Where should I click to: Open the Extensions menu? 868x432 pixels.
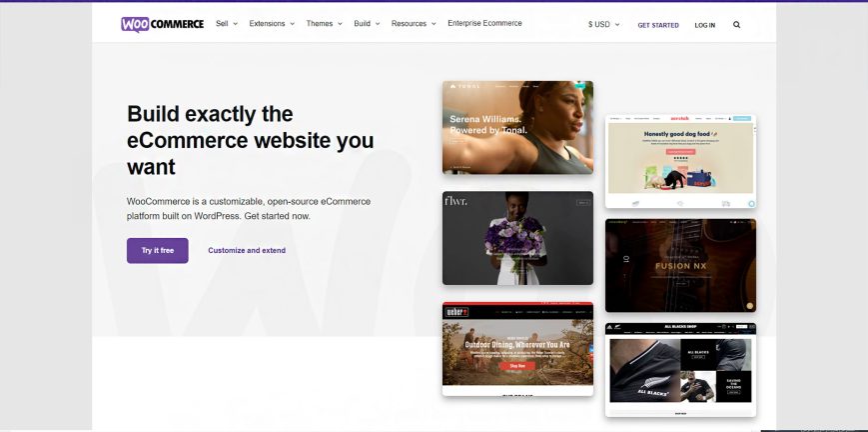272,24
